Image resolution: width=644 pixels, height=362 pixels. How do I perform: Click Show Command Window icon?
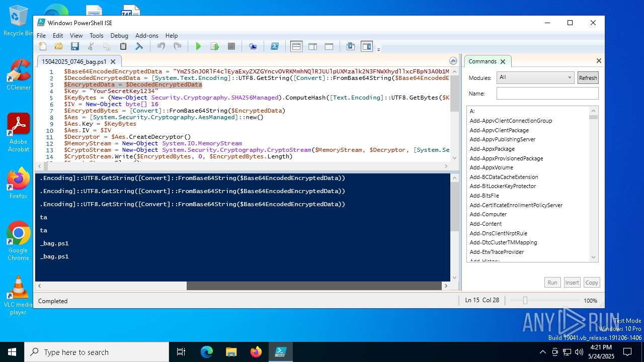pyautogui.click(x=351, y=47)
